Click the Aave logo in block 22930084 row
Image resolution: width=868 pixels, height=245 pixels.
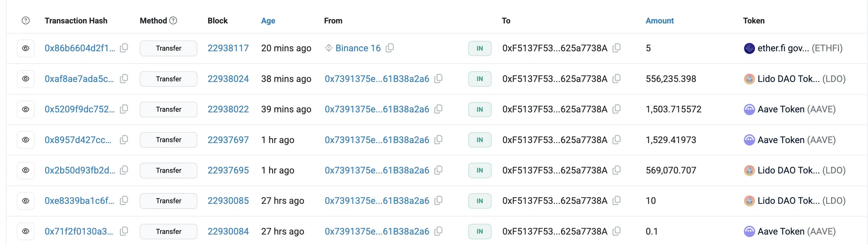coord(749,231)
